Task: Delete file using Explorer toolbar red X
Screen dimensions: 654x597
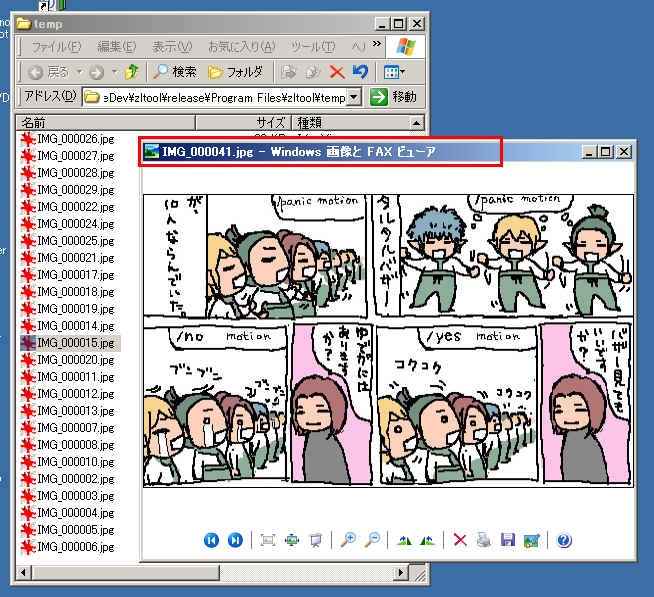Action: tap(337, 72)
